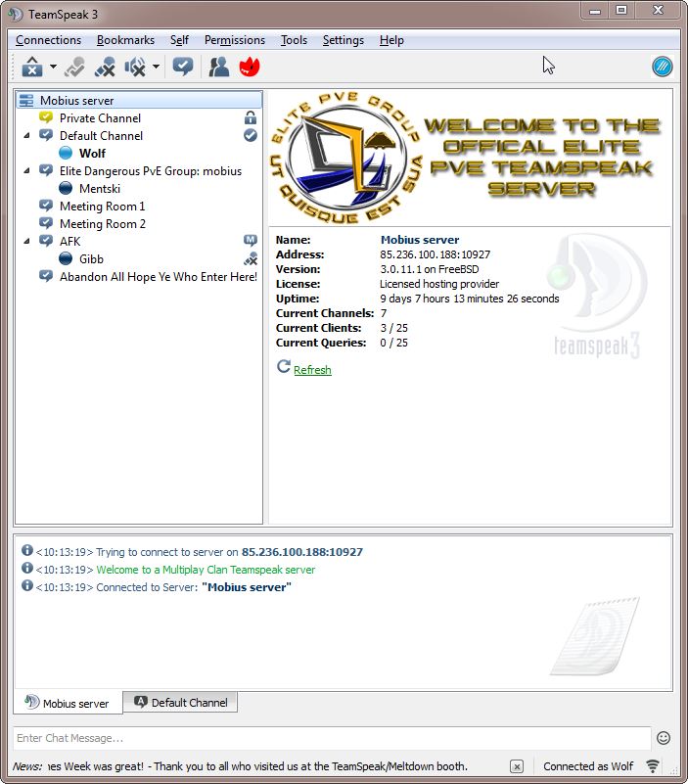This screenshot has height=784, width=688.
Task: Open the emoticon smiley picker
Action: pos(664,738)
